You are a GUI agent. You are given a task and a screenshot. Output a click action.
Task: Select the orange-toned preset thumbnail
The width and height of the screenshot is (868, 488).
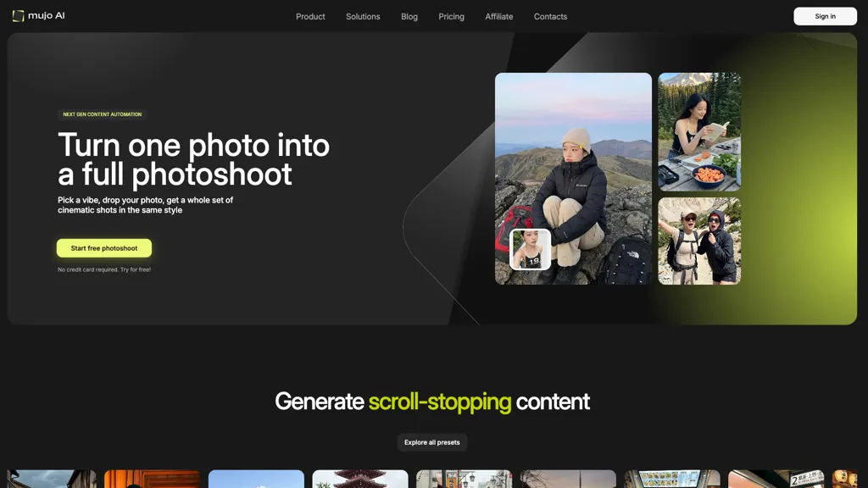coord(153,479)
